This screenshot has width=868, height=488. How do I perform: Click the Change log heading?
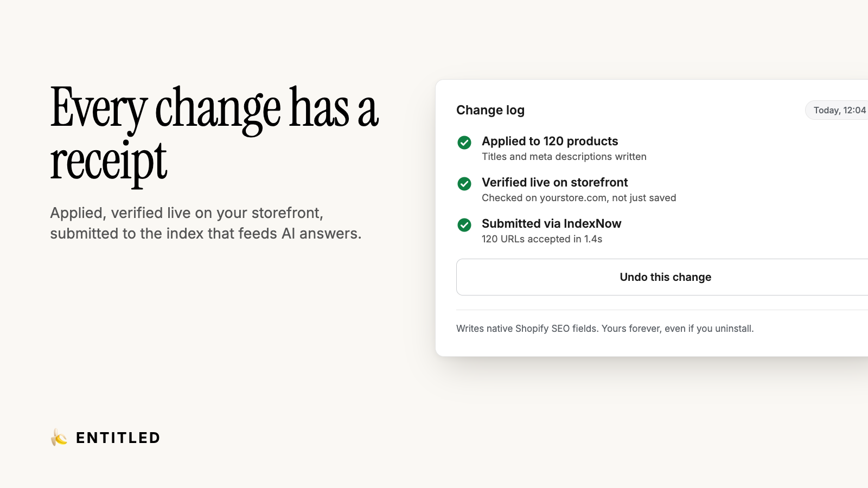click(490, 110)
